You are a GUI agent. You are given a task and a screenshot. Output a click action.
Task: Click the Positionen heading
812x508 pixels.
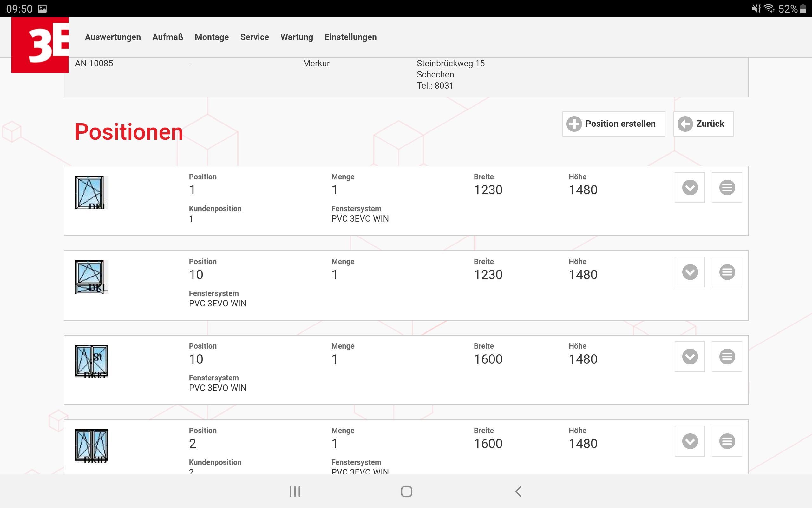(129, 132)
